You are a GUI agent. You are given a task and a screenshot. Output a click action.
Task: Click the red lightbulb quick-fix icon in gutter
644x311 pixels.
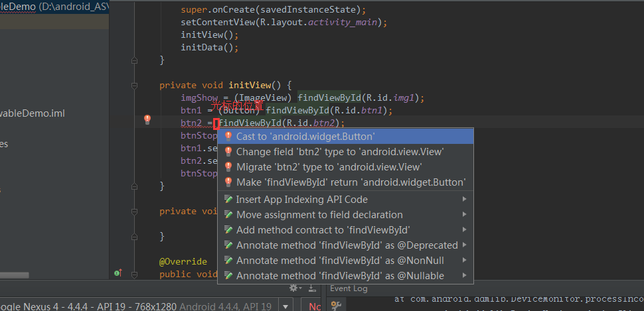pyautogui.click(x=147, y=119)
